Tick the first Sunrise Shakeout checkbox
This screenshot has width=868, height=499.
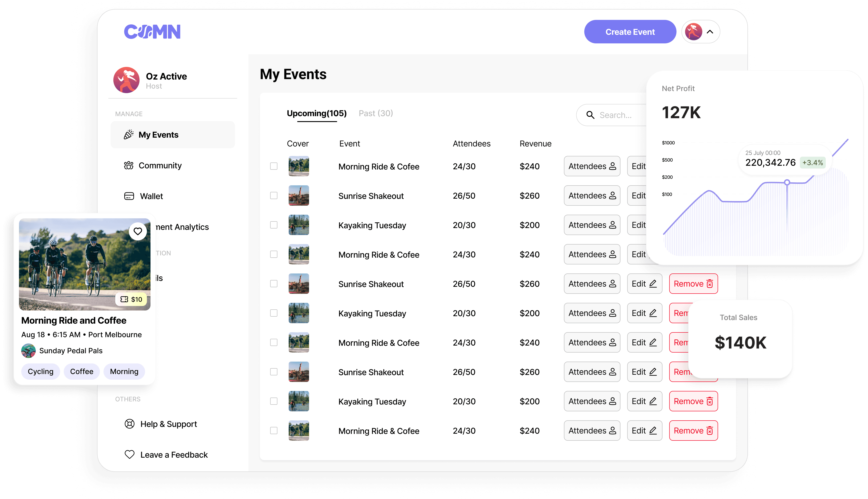coord(273,196)
